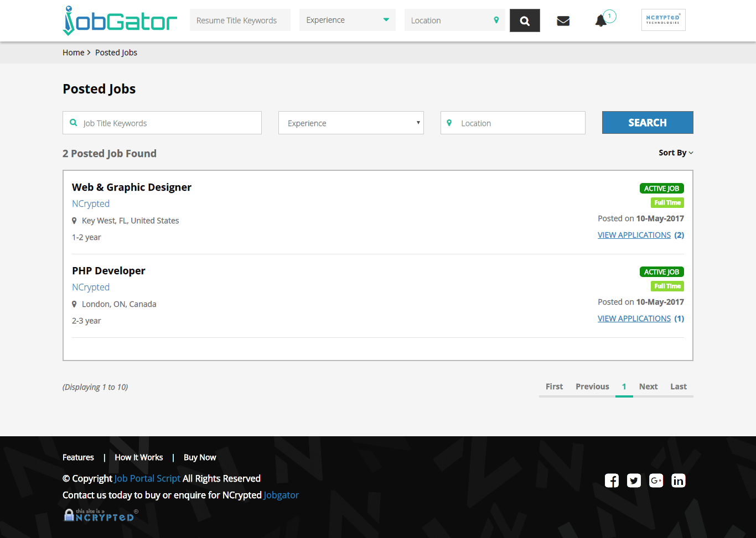Click the notification count badge on bell

point(609,16)
